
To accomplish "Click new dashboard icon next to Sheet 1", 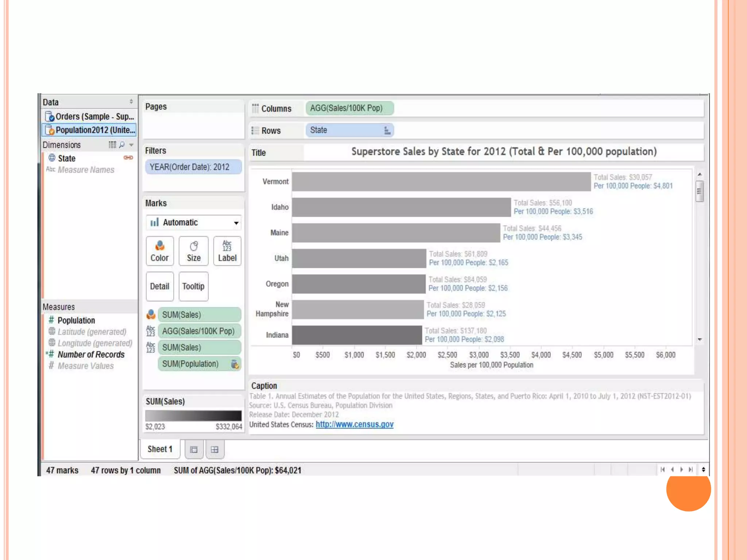I will tap(194, 450).
